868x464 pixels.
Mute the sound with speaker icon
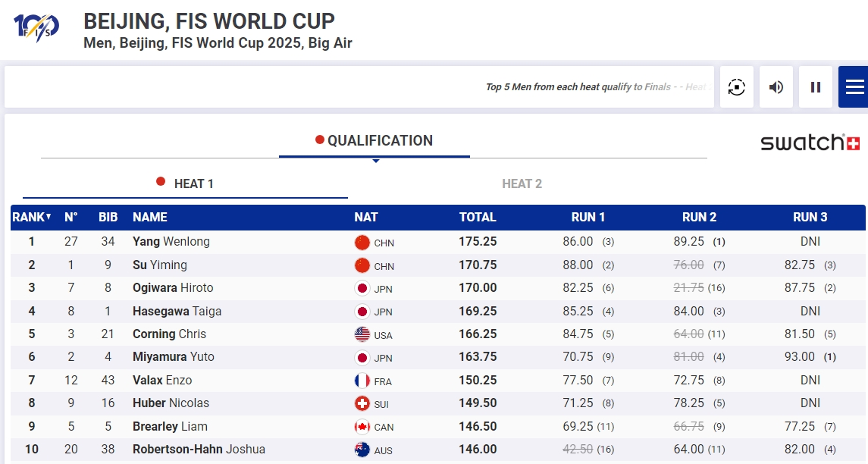tap(776, 87)
